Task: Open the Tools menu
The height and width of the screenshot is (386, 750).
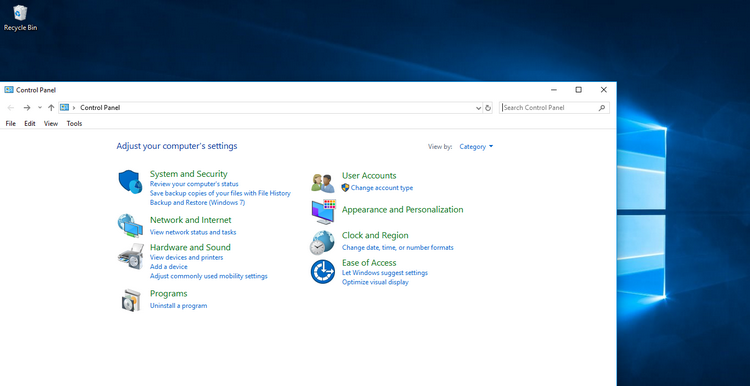Action: pyautogui.click(x=74, y=123)
